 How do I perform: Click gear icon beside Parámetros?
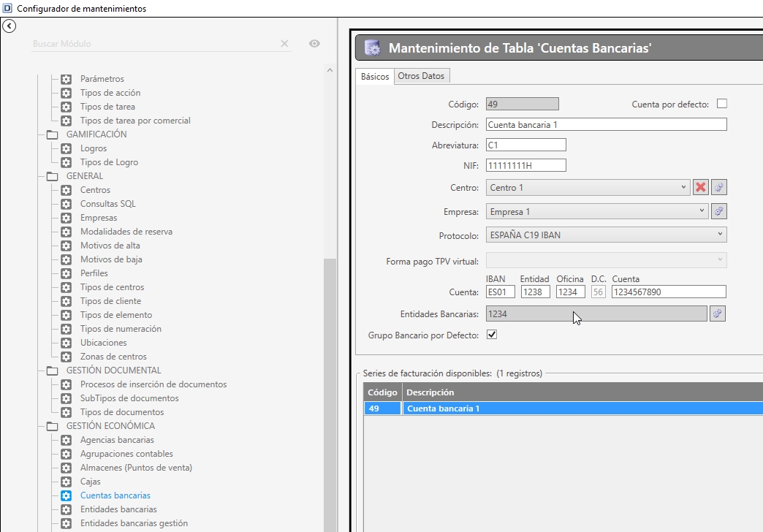(67, 79)
